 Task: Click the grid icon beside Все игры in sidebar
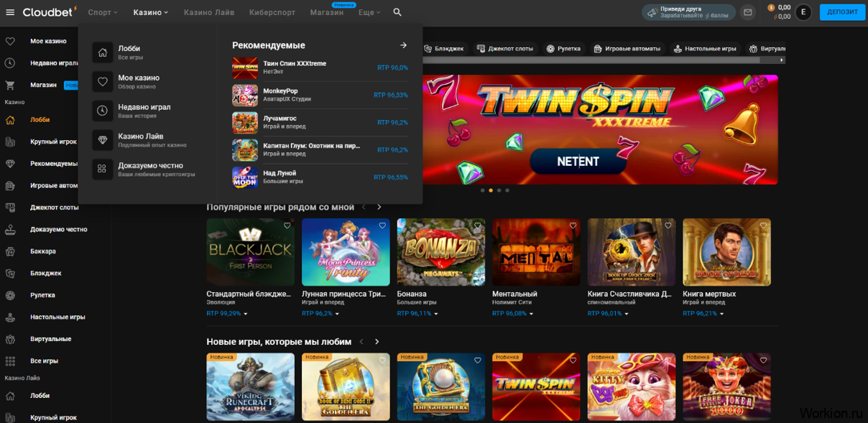point(10,361)
